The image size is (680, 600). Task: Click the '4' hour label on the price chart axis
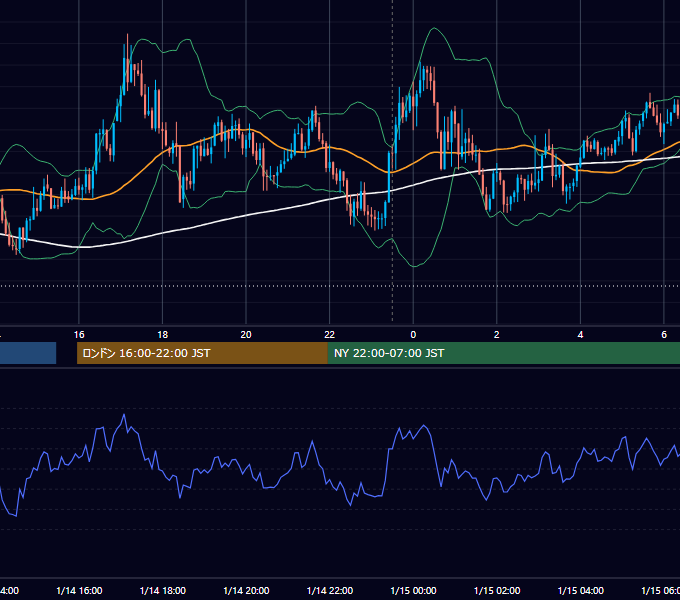580,335
